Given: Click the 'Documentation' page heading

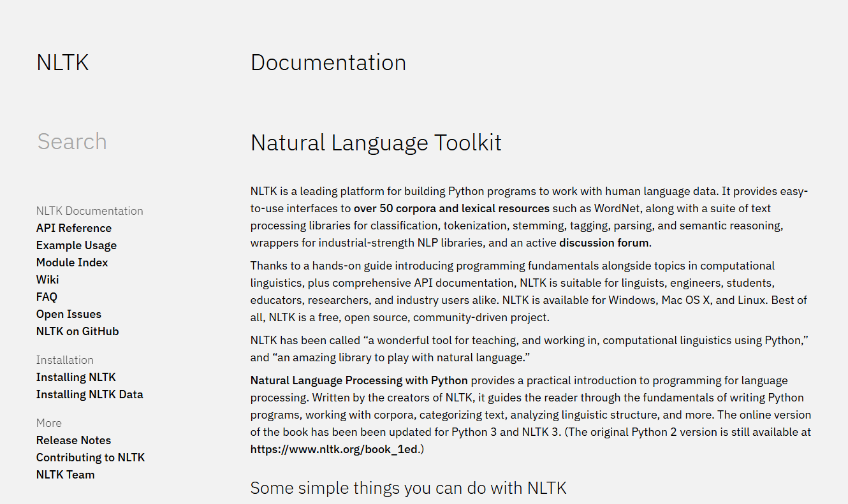Looking at the screenshot, I should tap(328, 62).
